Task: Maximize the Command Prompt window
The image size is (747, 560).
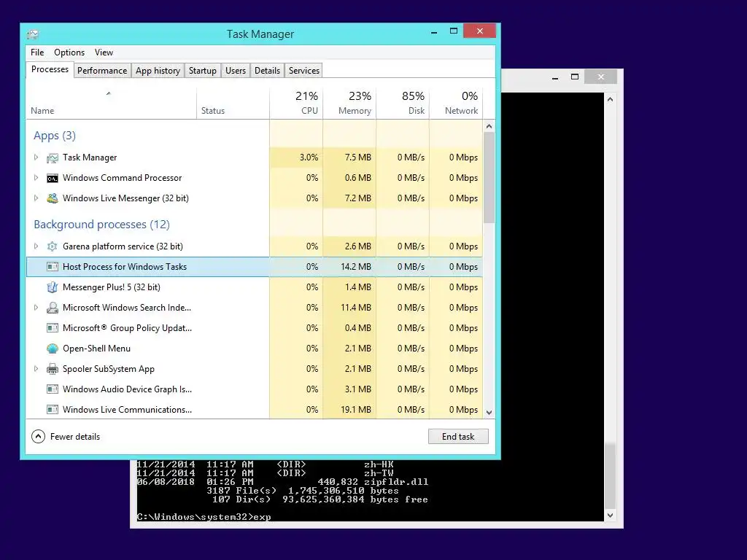Action: 575,77
